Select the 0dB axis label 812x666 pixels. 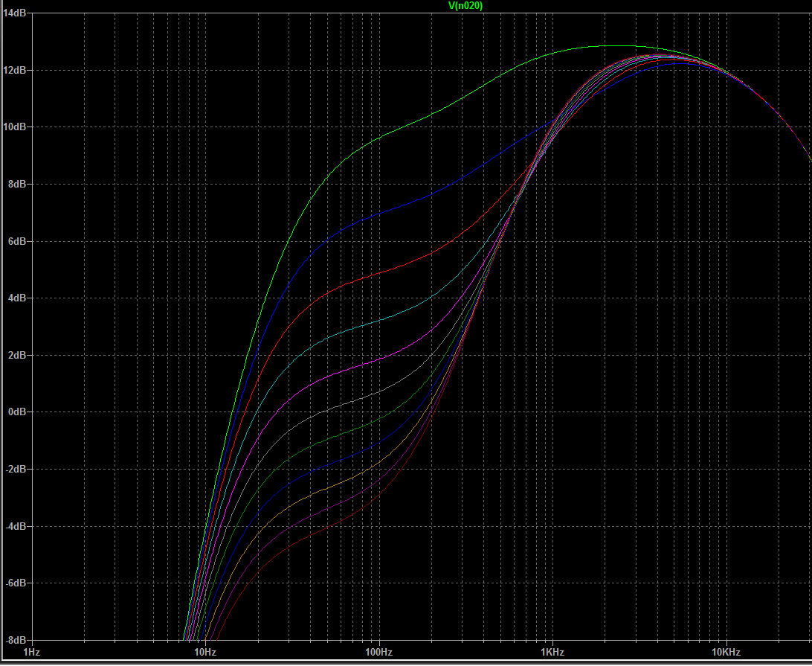tap(17, 412)
